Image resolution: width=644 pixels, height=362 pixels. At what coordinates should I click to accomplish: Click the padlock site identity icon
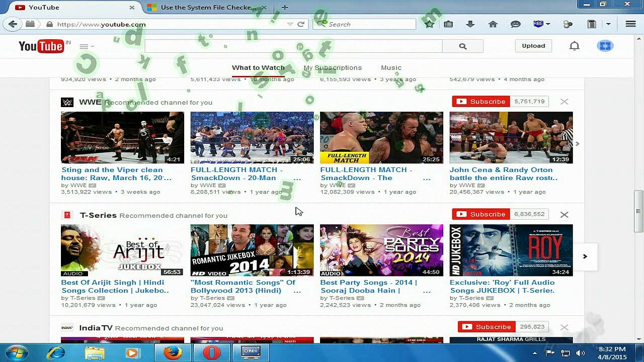click(49, 24)
